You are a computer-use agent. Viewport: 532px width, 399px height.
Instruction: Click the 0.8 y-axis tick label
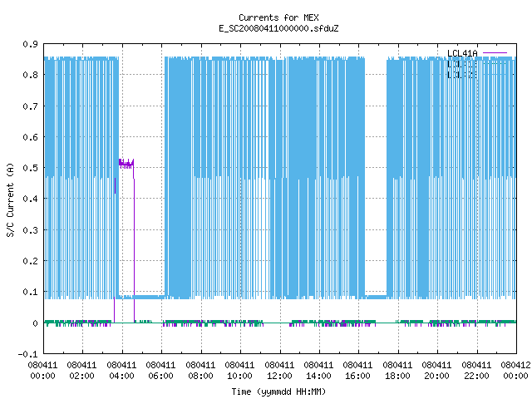pyautogui.click(x=30, y=75)
